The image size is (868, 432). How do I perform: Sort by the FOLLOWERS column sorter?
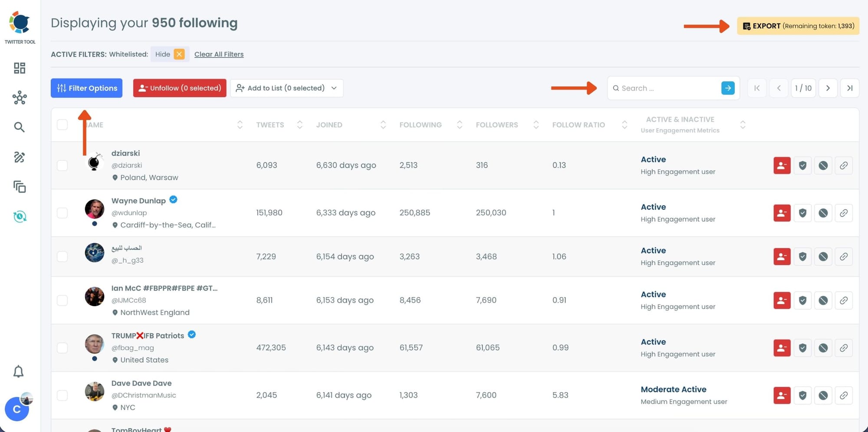point(536,125)
